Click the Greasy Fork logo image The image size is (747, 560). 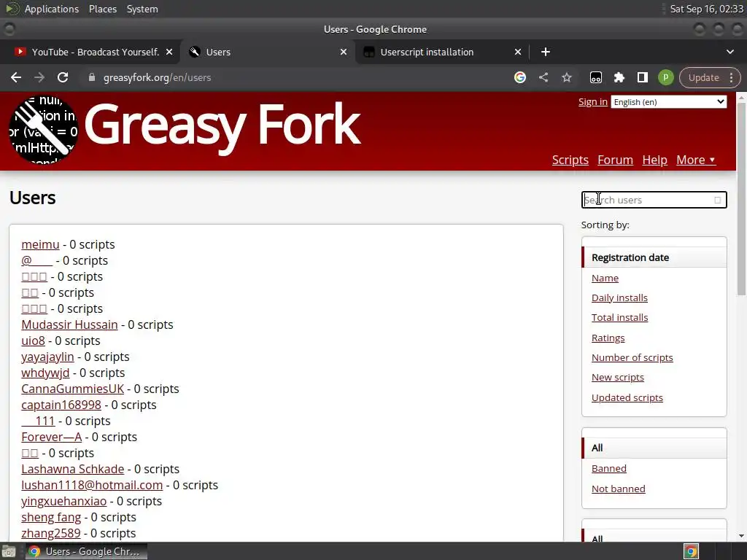click(43, 129)
